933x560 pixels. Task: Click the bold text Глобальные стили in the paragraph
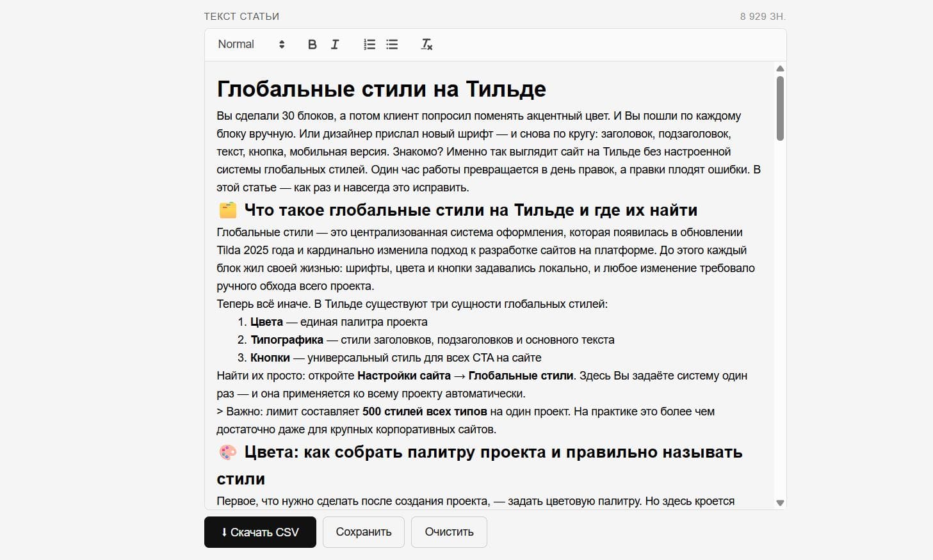(x=521, y=376)
